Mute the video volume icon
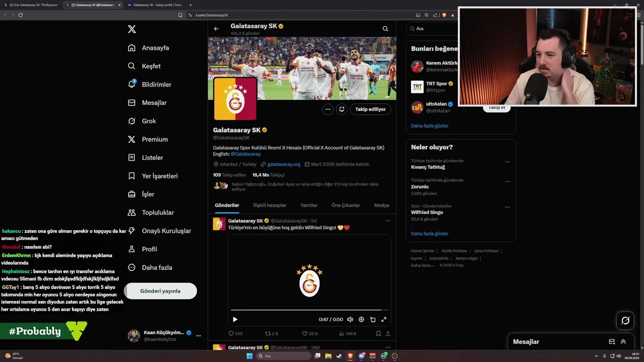Image resolution: width=644 pixels, height=362 pixels. 350,319
